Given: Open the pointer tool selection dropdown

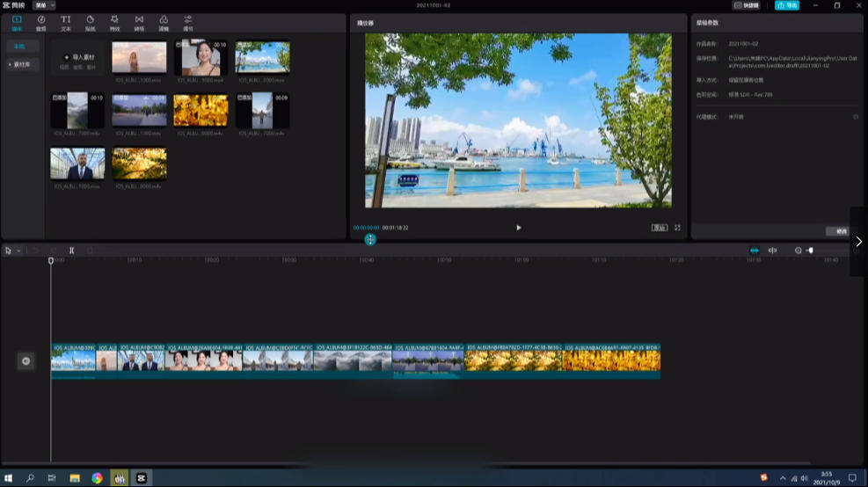Looking at the screenshot, I should click(x=18, y=251).
